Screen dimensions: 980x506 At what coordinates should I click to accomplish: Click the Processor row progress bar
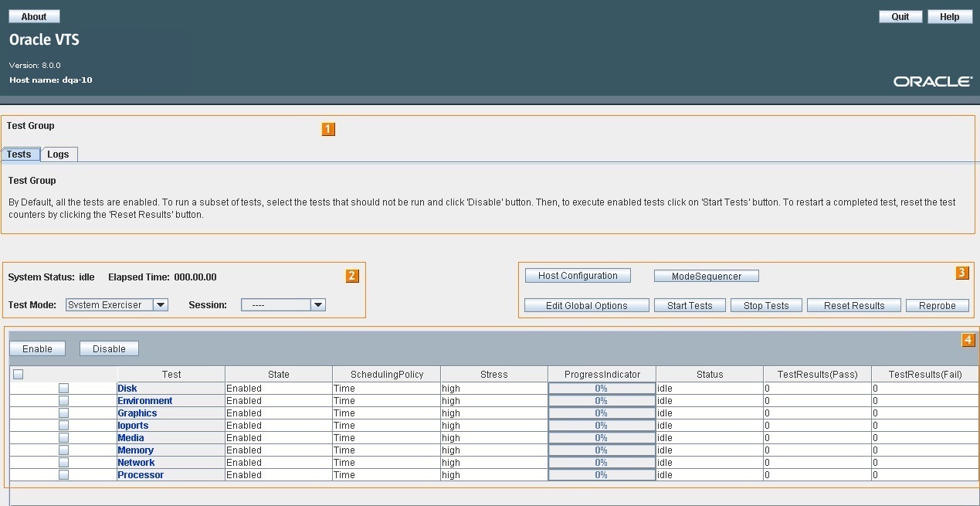click(602, 475)
